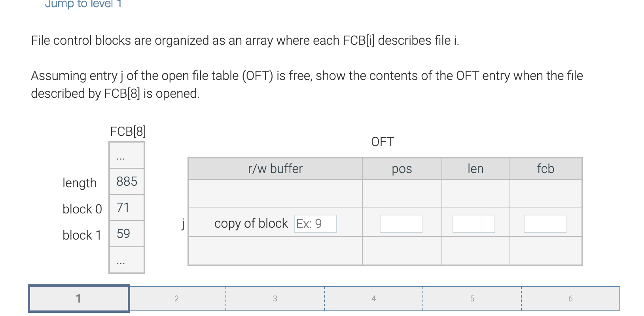Click the len column header
Image resolution: width=644 pixels, height=316 pixels.
[x=475, y=168]
